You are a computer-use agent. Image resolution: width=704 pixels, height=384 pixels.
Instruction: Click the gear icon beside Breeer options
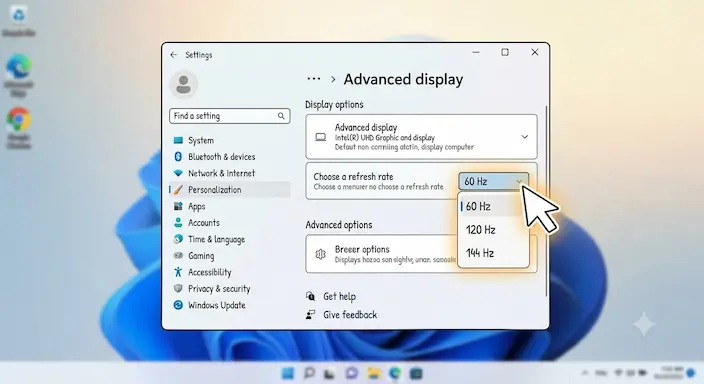click(320, 254)
